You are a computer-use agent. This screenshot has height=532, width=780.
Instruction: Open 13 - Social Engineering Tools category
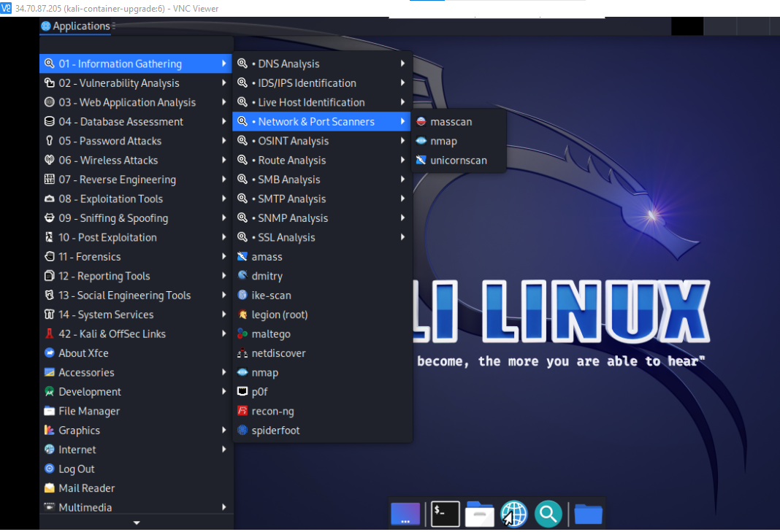pyautogui.click(x=135, y=296)
